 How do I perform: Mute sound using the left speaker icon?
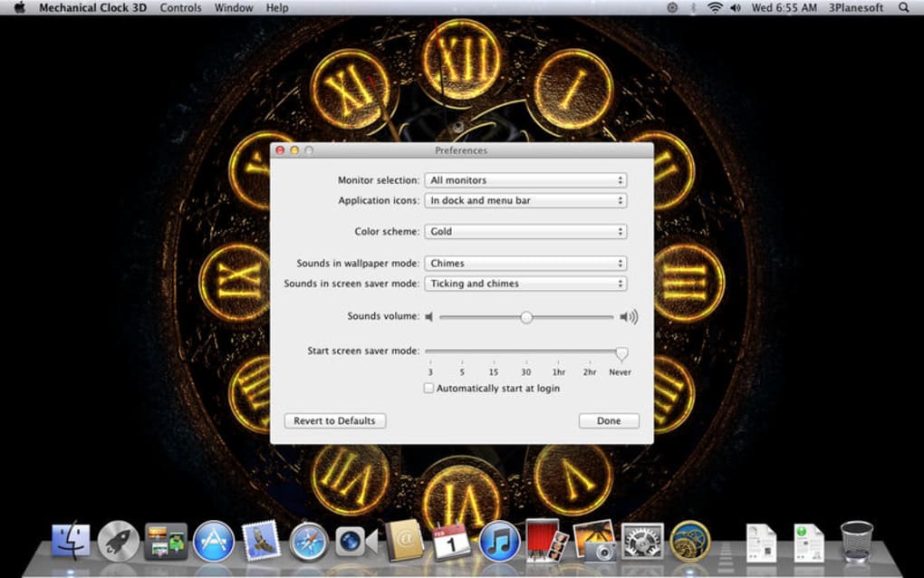click(428, 317)
